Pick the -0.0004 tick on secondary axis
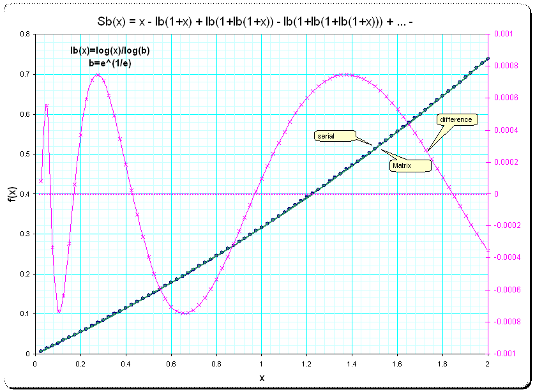The image size is (535, 392). coord(504,258)
